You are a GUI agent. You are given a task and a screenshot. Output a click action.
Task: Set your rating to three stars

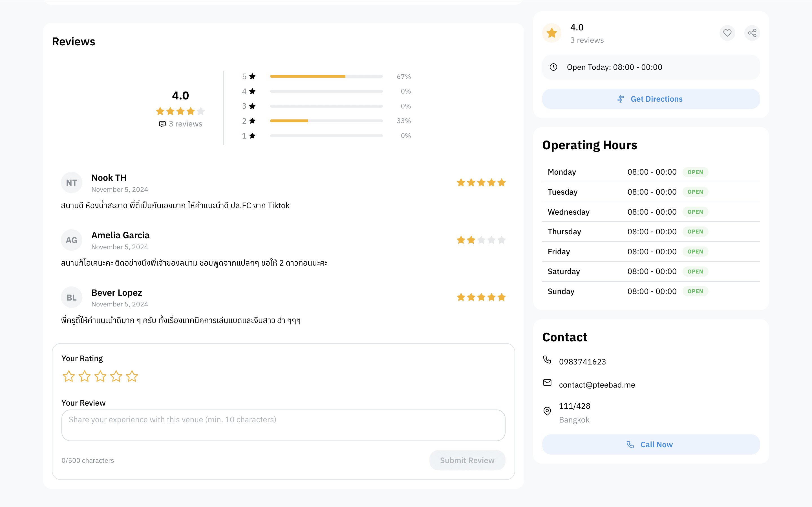pos(100,376)
